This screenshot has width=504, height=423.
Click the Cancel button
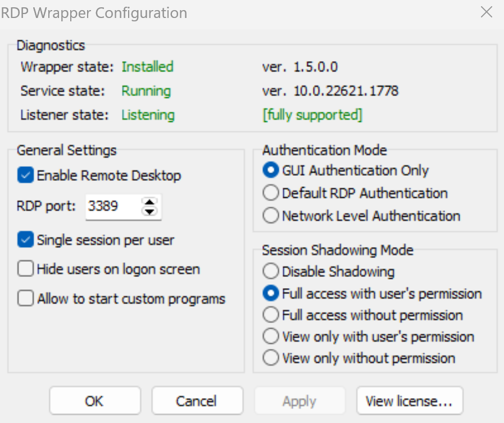coord(197,401)
